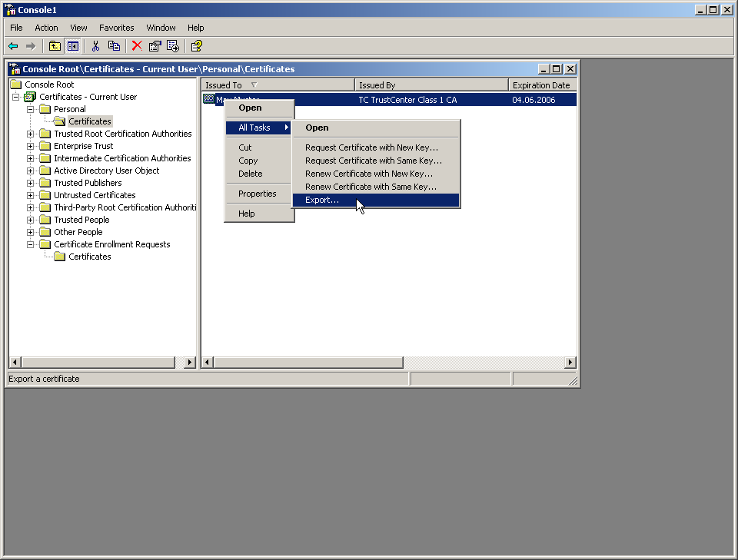Expand the Enterprise Trust tree node
738x560 pixels.
click(31, 146)
